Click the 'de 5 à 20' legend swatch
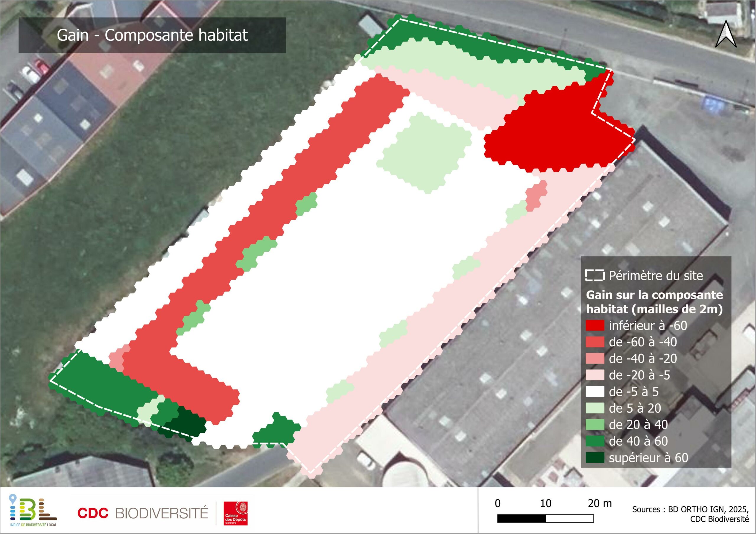This screenshot has height=534, width=756. pyautogui.click(x=595, y=408)
